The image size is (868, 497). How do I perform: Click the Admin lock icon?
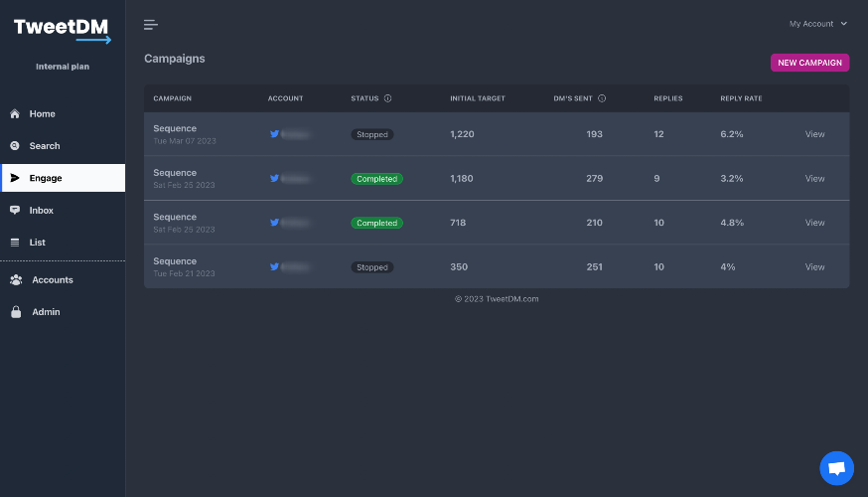coord(16,312)
